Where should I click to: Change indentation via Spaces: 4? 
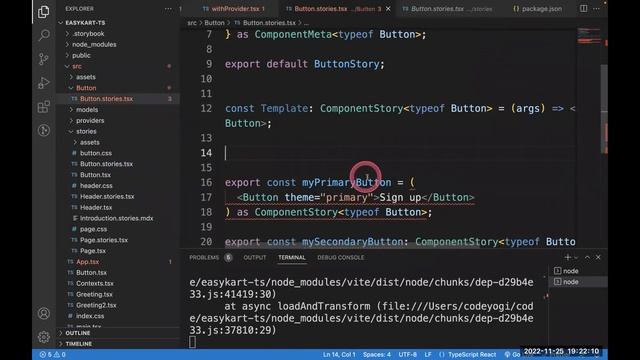377,354
